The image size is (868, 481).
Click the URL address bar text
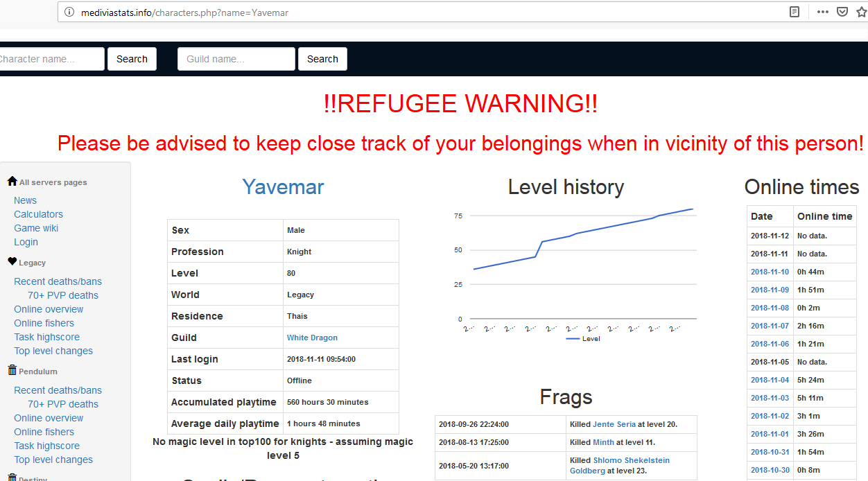coord(184,12)
